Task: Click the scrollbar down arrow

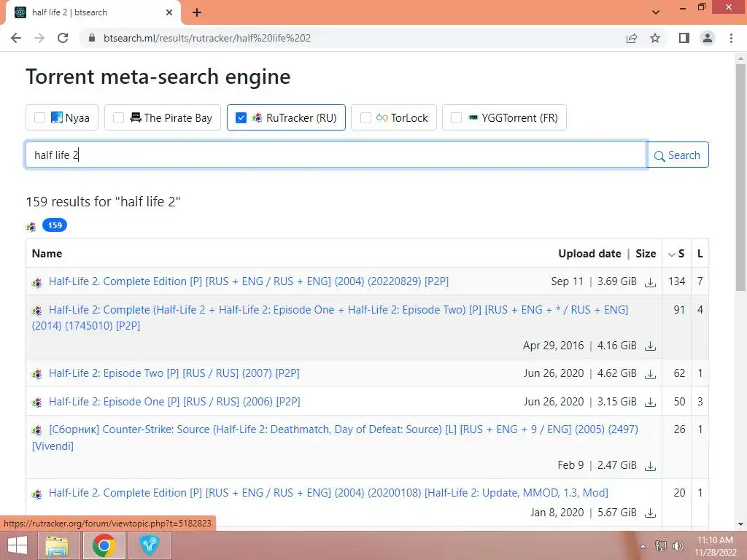Action: coord(740,524)
